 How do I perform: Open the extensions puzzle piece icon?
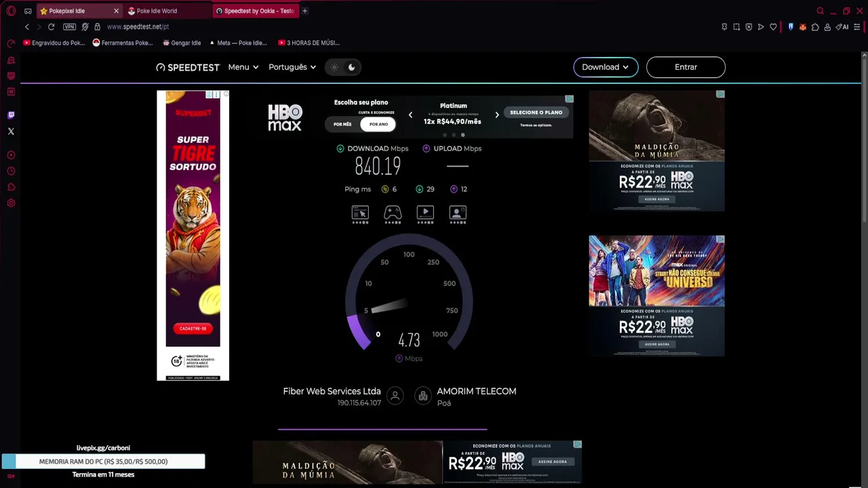815,27
